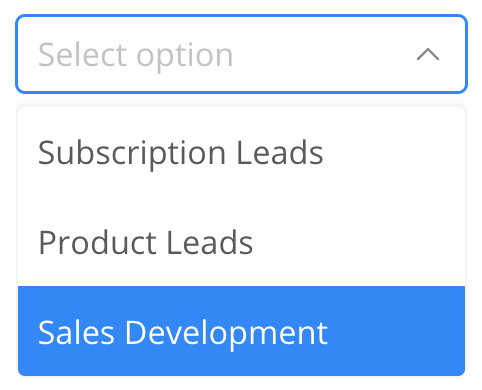Click the middle entry, Product Leads
The height and width of the screenshot is (390, 482).
point(241,242)
